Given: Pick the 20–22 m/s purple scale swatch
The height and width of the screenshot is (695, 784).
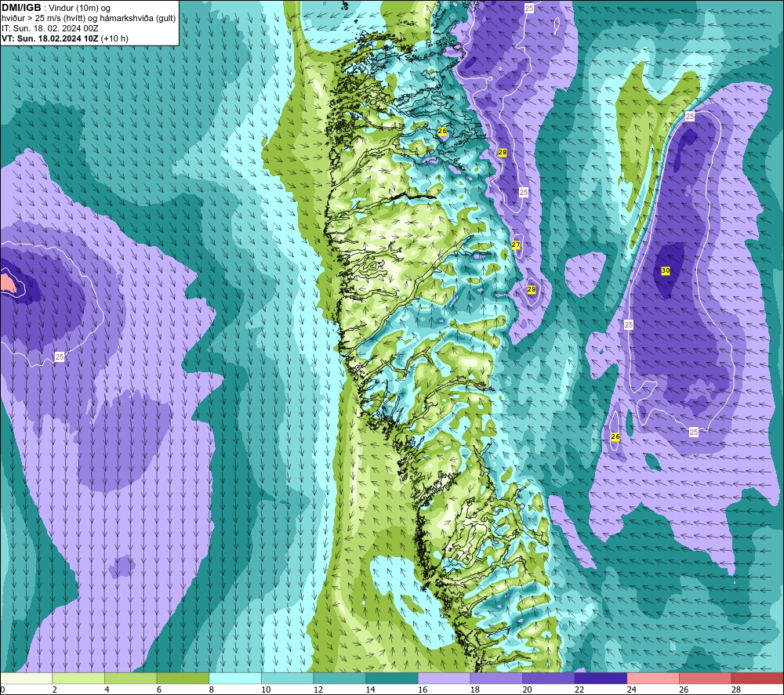Looking at the screenshot, I should tap(549, 679).
